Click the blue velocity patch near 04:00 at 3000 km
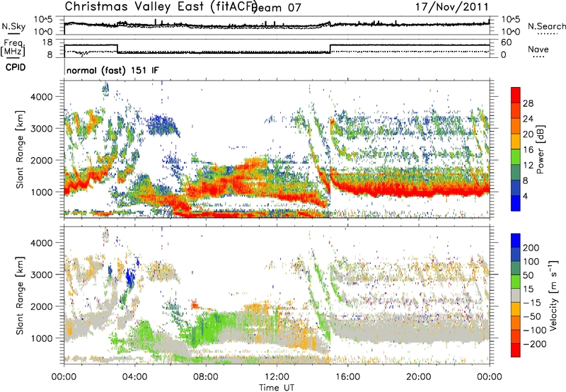566x392 pixels. (129, 278)
